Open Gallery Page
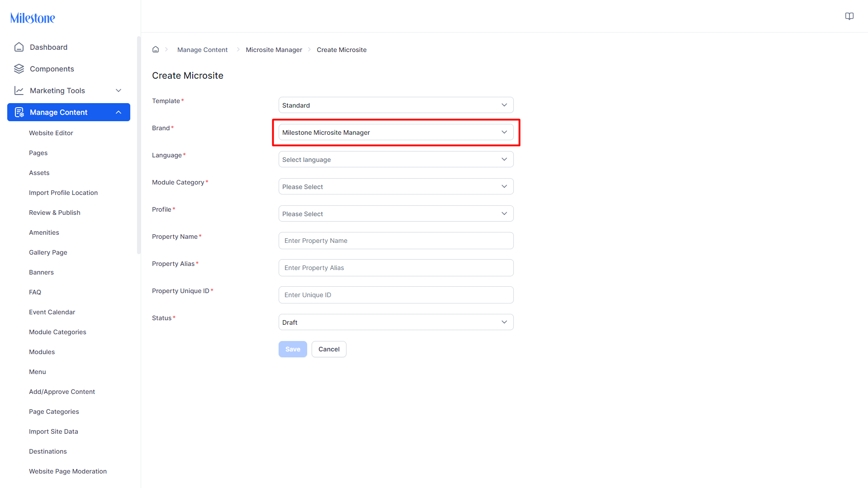 coord(48,252)
